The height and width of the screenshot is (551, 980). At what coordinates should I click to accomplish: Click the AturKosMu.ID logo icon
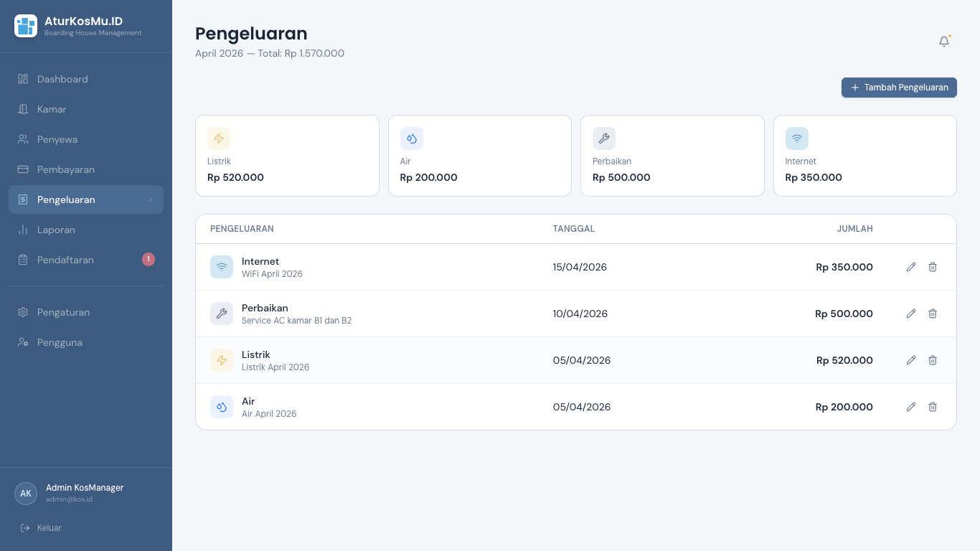click(26, 26)
